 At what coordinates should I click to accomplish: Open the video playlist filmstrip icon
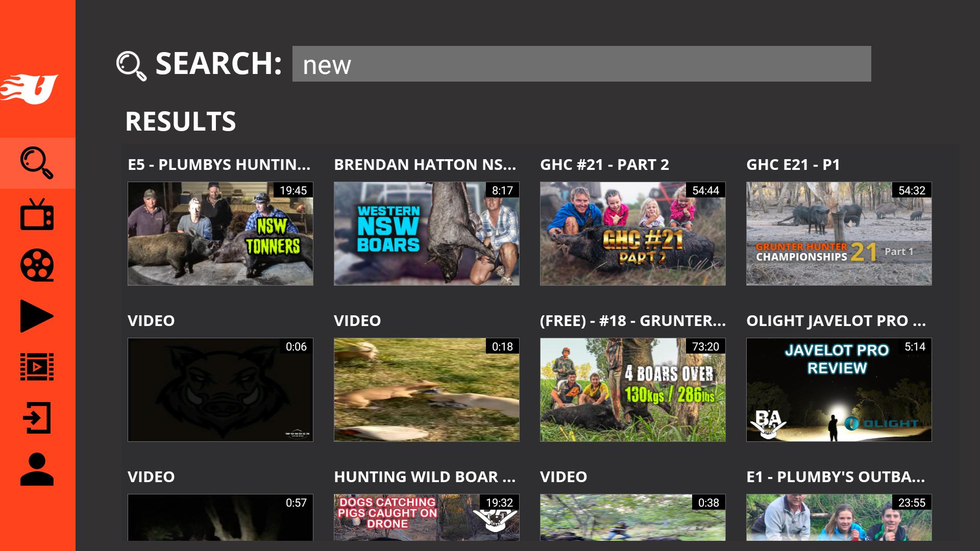pos(37,367)
